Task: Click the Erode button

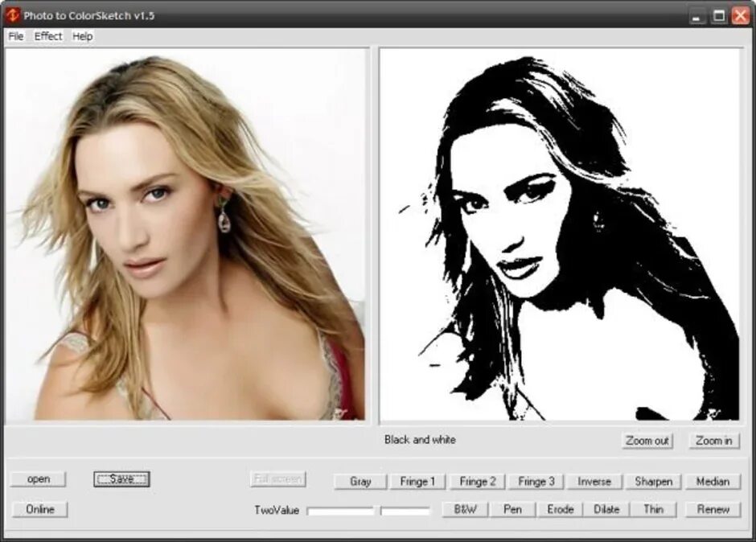Action: pyautogui.click(x=561, y=509)
